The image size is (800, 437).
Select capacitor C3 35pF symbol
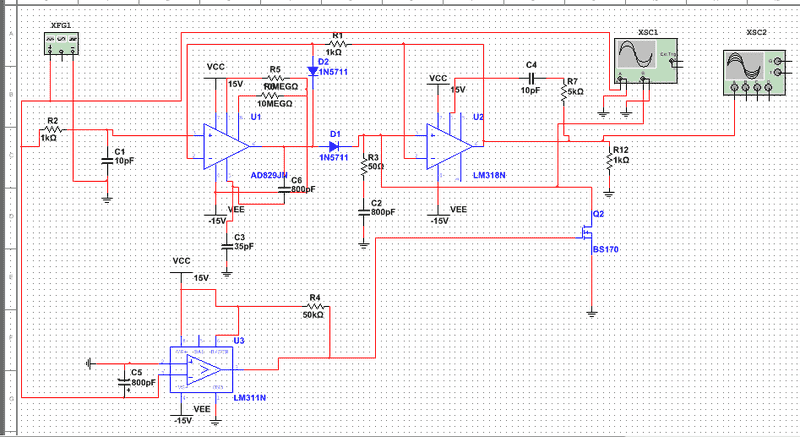227,246
